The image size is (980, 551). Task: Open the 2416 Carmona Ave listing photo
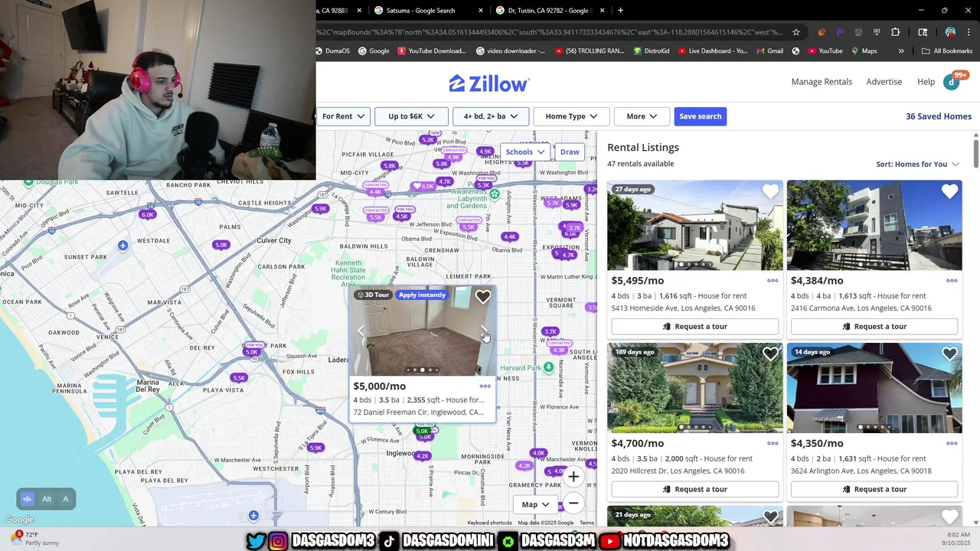click(874, 225)
